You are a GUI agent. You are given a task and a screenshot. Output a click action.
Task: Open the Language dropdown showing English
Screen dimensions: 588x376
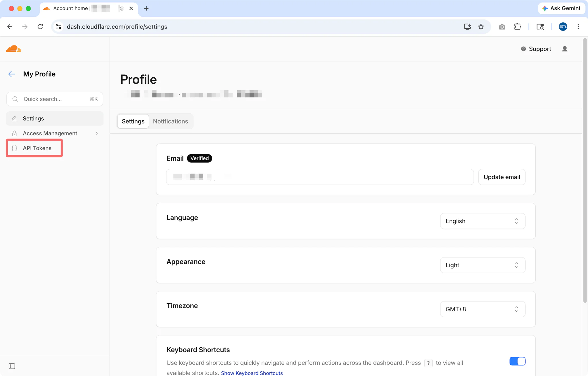click(x=483, y=221)
